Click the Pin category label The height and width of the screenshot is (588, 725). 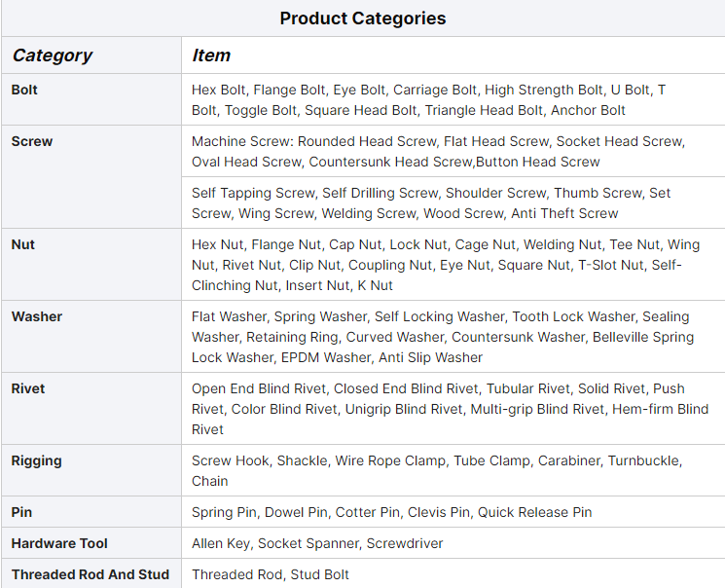tap(21, 512)
